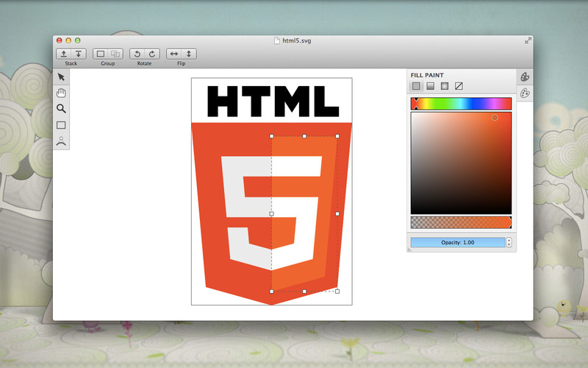This screenshot has width=588, height=368.
Task: Click the bottom-right selection handle
Action: [x=337, y=291]
